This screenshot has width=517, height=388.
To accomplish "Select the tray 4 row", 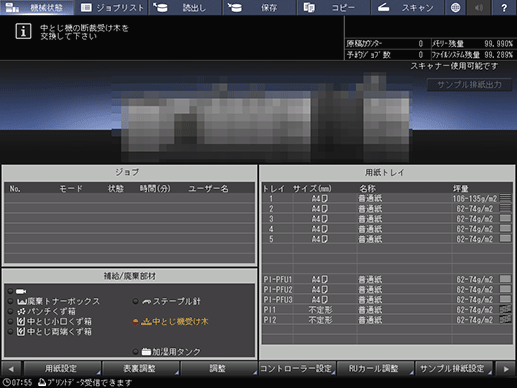I will (387, 229).
